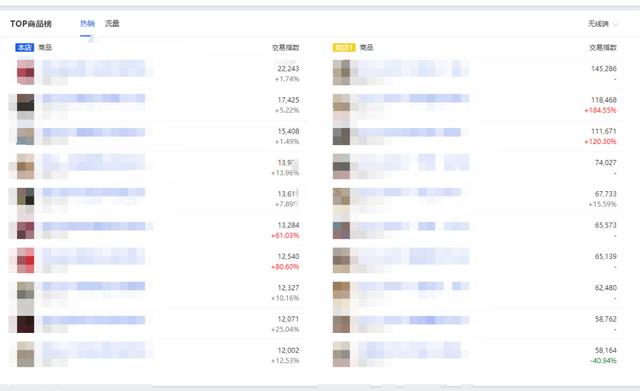640x391 pixels.
Task: Switch to the 热销 tab
Action: coord(87,24)
